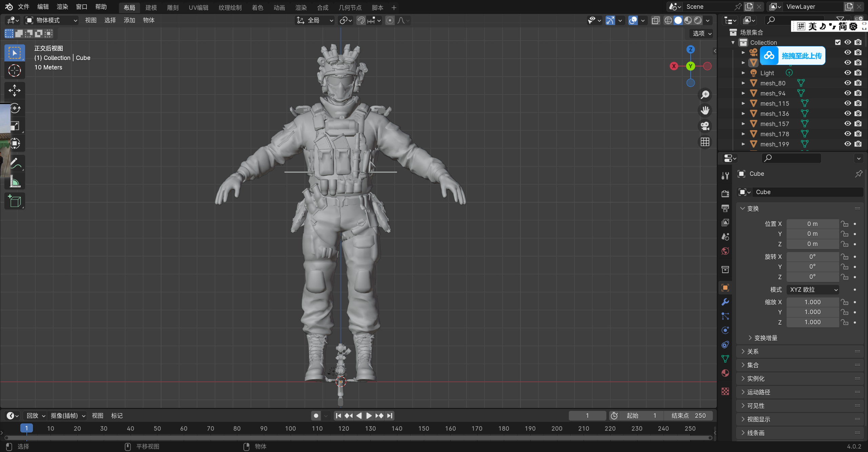Uncheck Collection exclude checkbox
This screenshot has width=868, height=452.
pos(838,42)
